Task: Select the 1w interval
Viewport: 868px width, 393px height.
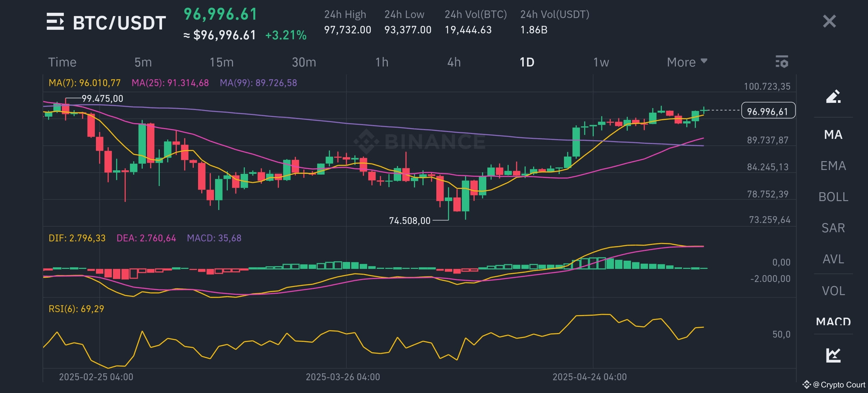Action: coord(601,62)
